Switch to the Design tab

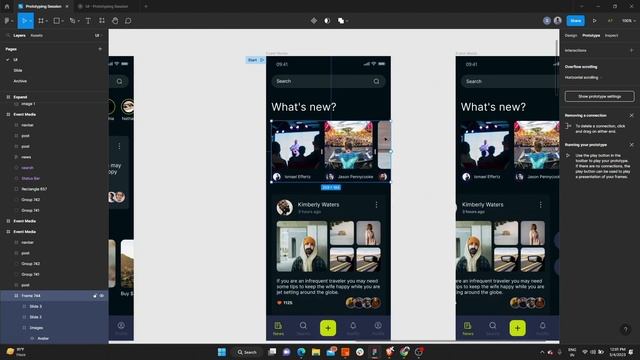click(571, 36)
